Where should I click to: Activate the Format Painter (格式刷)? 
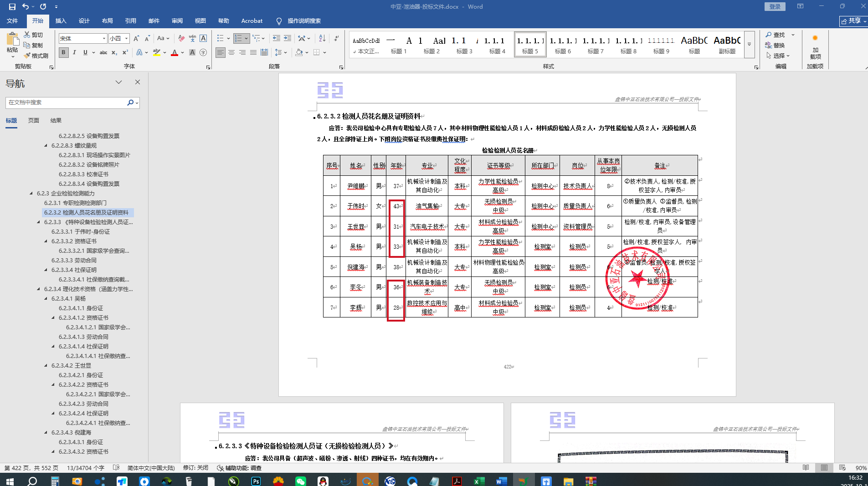pos(36,56)
